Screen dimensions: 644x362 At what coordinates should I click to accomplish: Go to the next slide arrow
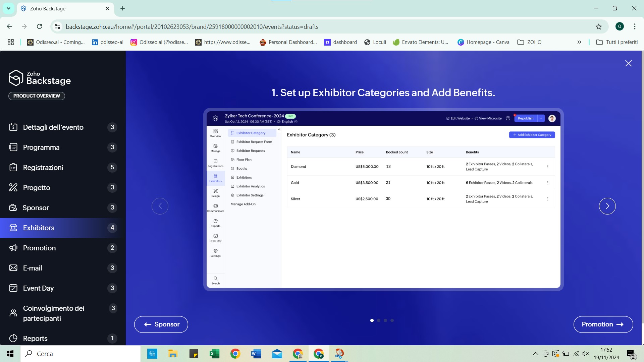click(607, 206)
